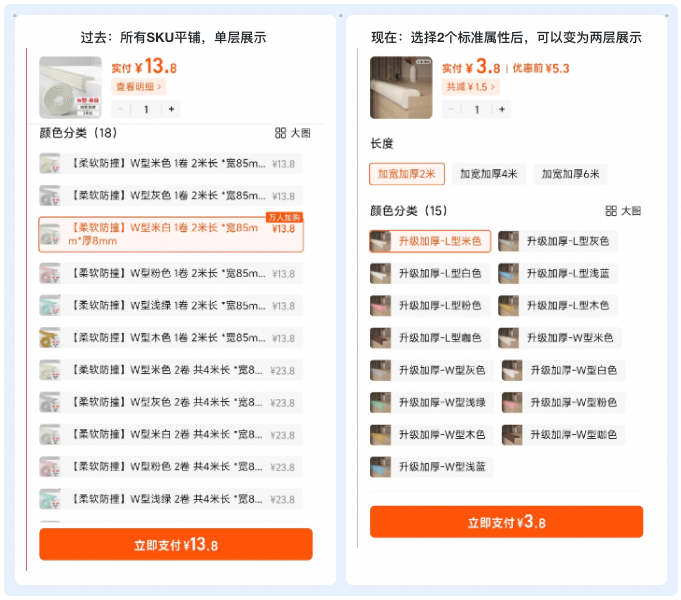Click quantity field showing 1 in left panel
This screenshot has width=681, height=600.
(146, 109)
